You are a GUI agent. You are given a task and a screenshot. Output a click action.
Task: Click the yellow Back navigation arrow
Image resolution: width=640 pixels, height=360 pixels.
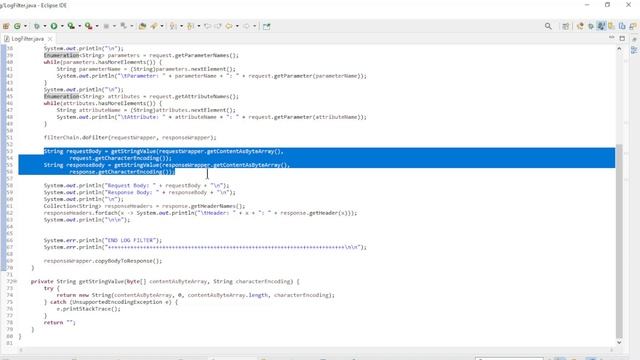pos(229,26)
